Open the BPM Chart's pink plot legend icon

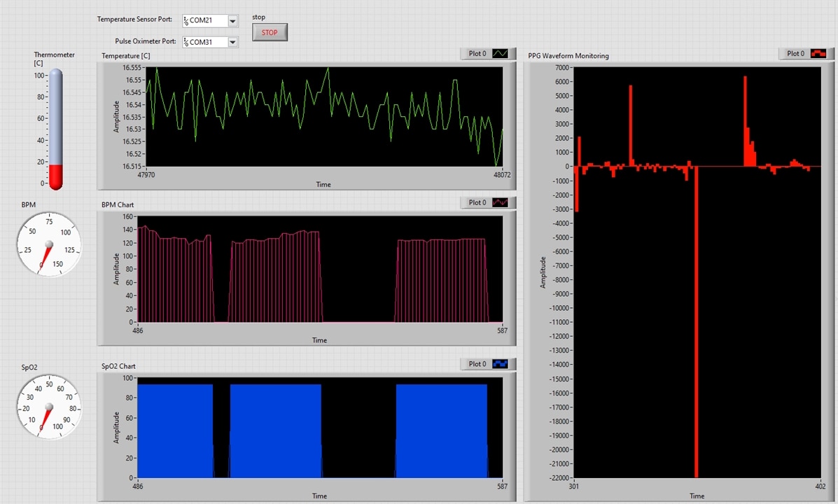[500, 202]
